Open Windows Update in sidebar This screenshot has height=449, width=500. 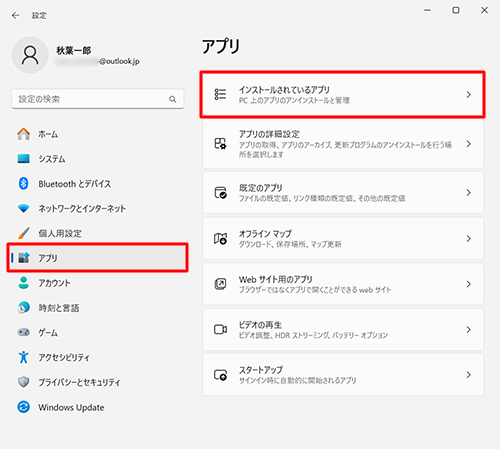point(97,407)
